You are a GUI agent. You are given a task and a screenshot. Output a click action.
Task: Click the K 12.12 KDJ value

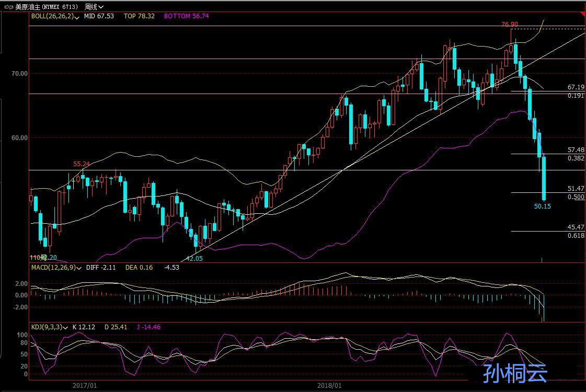click(x=84, y=327)
